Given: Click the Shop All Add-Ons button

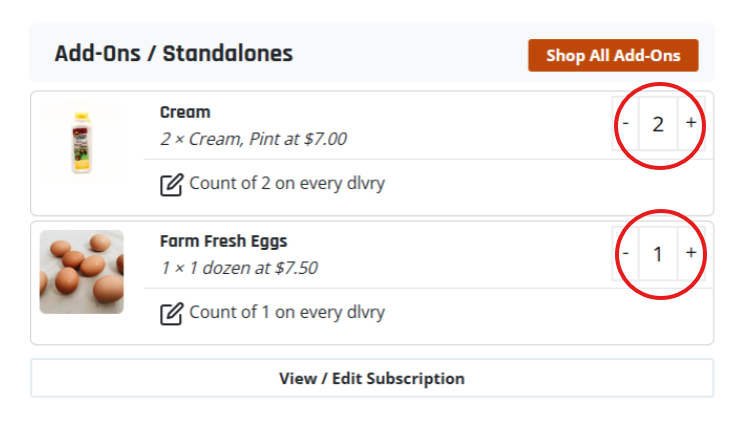Looking at the screenshot, I should point(613,56).
